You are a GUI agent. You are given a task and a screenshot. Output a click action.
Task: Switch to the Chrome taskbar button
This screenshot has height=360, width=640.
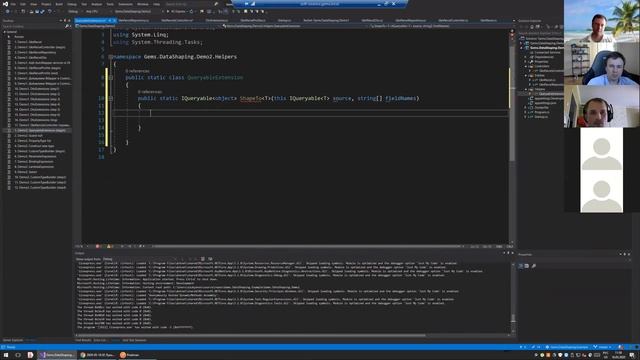(x=98, y=355)
